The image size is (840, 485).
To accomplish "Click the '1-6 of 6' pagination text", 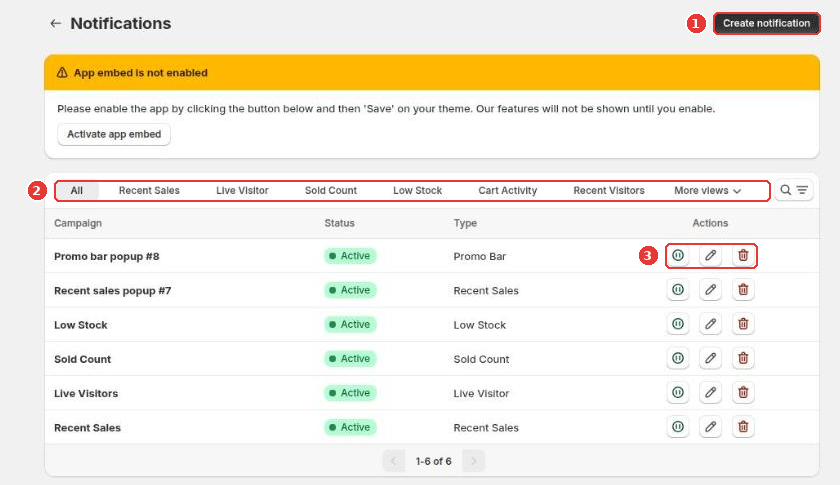I will (433, 461).
